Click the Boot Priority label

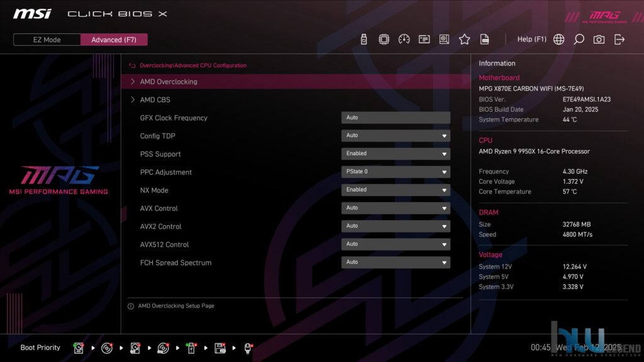tap(40, 348)
